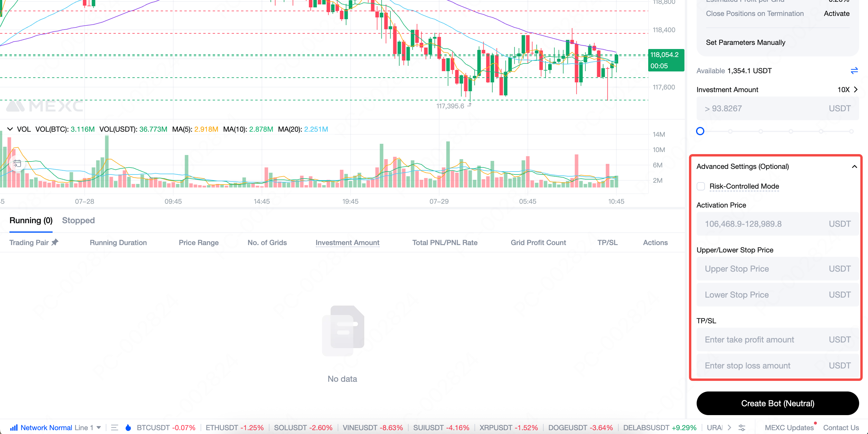Switch to the Stopped tab
The image size is (868, 434).
78,220
